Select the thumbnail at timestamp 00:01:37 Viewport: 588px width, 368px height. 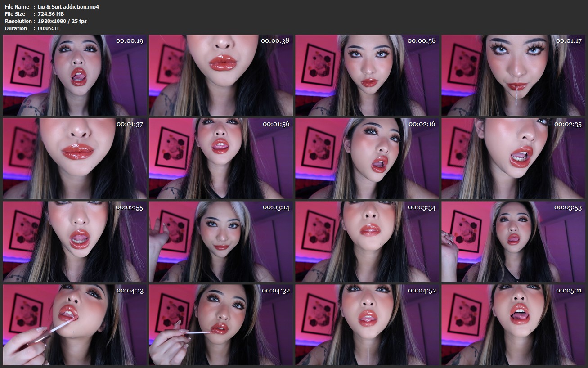tap(75, 158)
